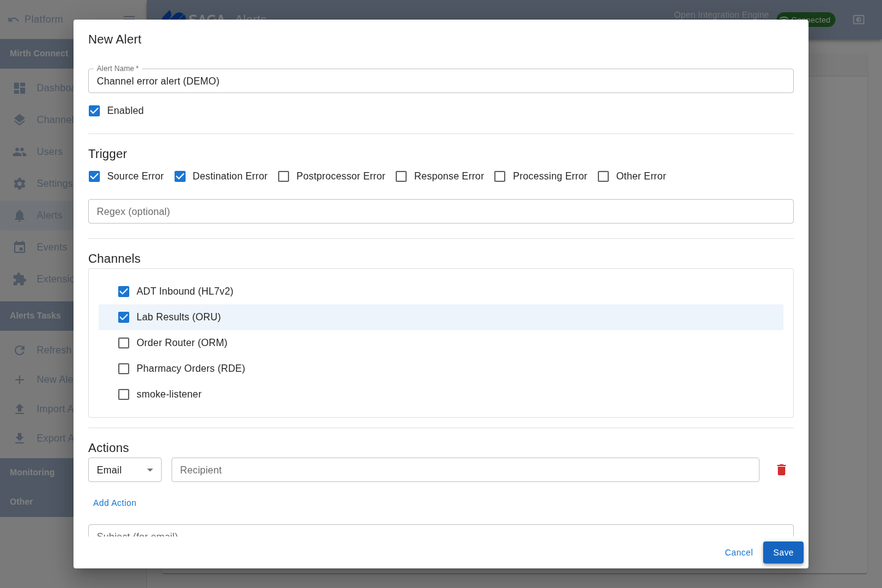Click the Add Action link

[115, 503]
